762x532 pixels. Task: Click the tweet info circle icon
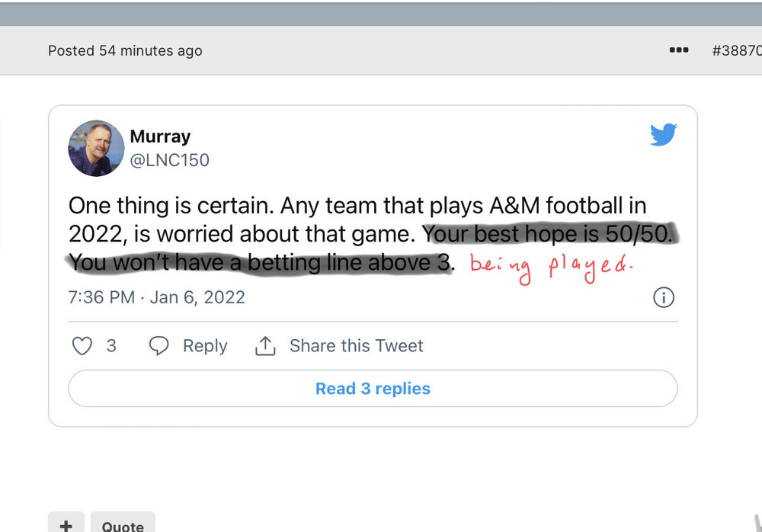664,297
